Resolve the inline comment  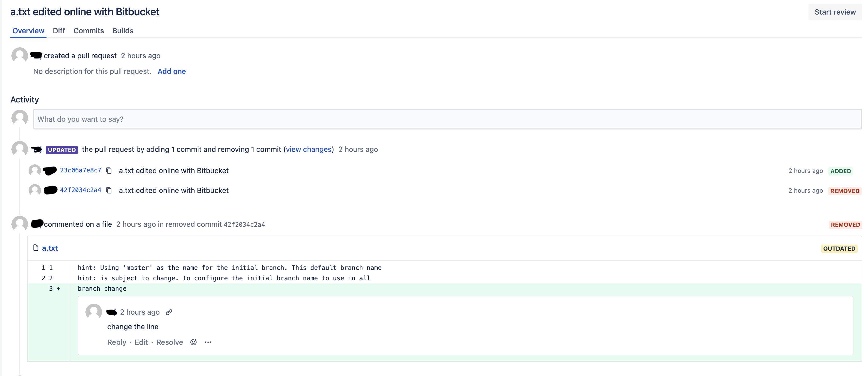pos(170,342)
